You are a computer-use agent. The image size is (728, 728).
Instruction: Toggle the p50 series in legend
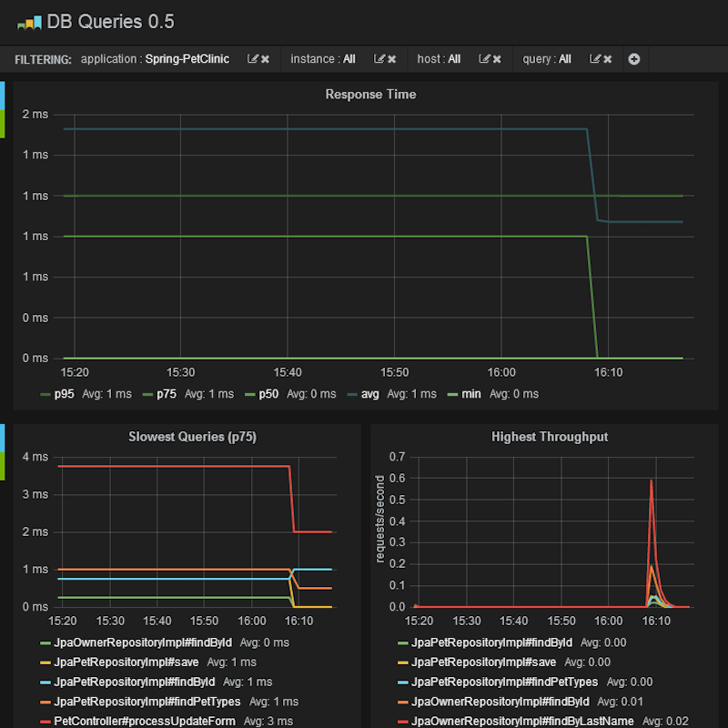click(x=268, y=394)
